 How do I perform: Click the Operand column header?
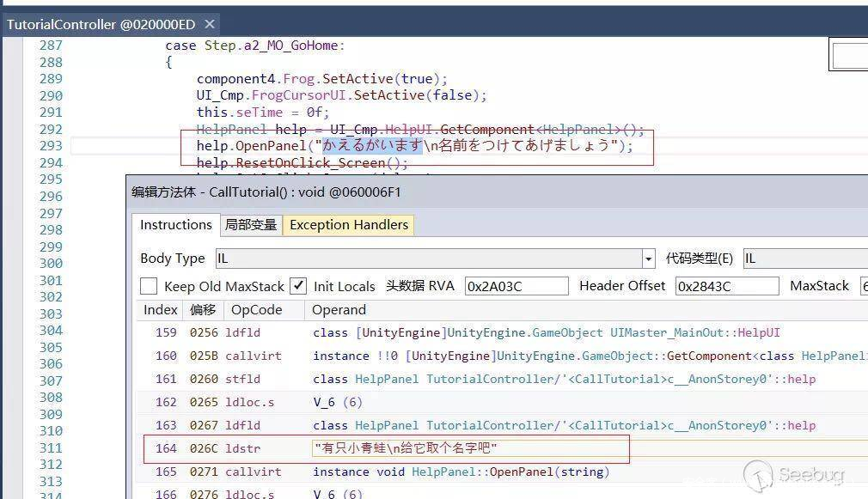[x=339, y=310]
